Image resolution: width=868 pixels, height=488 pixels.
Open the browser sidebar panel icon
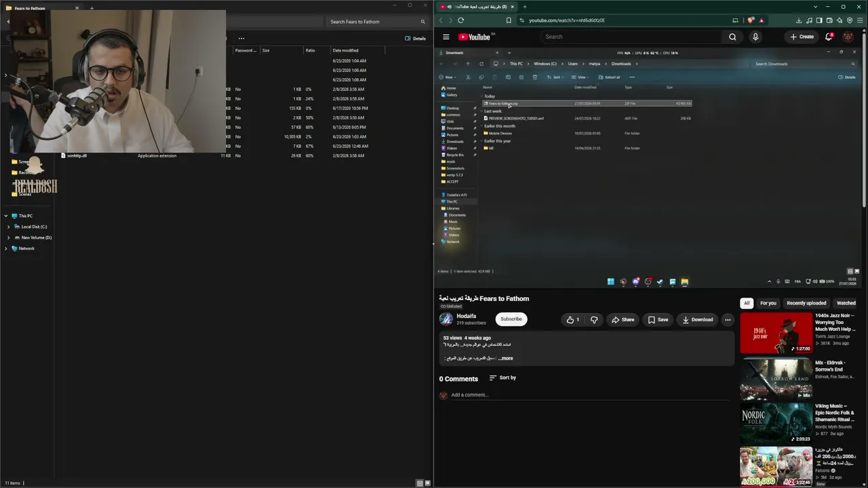pyautogui.click(x=820, y=20)
